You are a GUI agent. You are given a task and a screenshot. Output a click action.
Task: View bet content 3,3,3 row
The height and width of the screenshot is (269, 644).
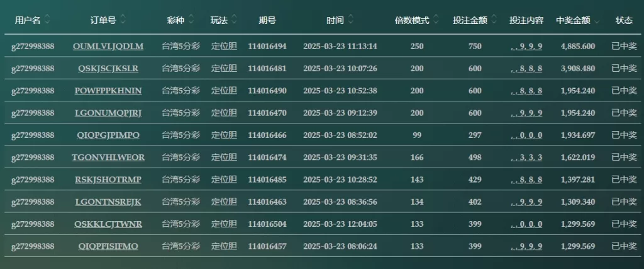pyautogui.click(x=526, y=157)
